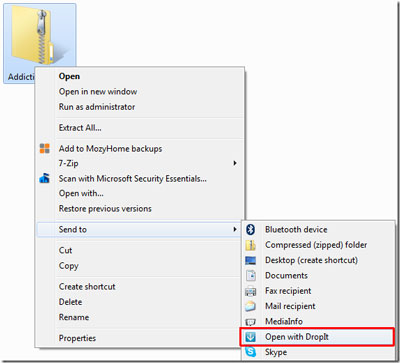Click the Desktop shortcut monitor icon
The height and width of the screenshot is (363, 400).
click(x=251, y=260)
